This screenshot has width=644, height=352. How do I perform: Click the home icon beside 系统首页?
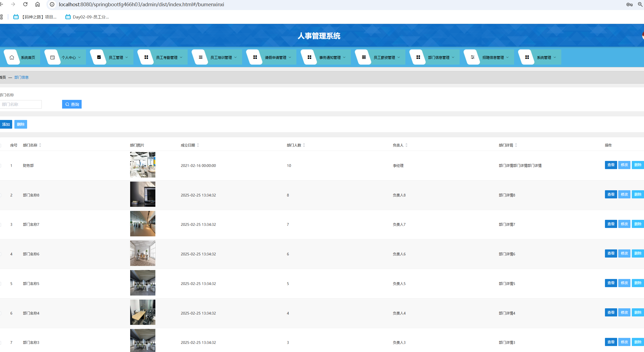(12, 57)
